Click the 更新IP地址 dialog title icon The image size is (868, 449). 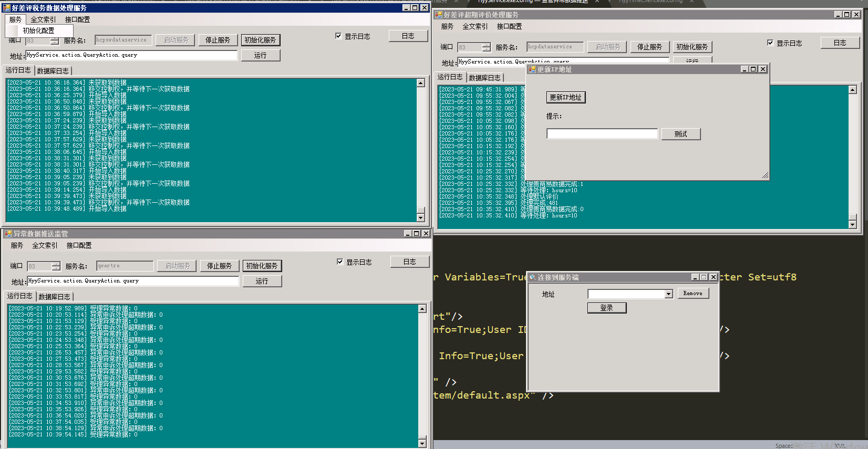532,69
